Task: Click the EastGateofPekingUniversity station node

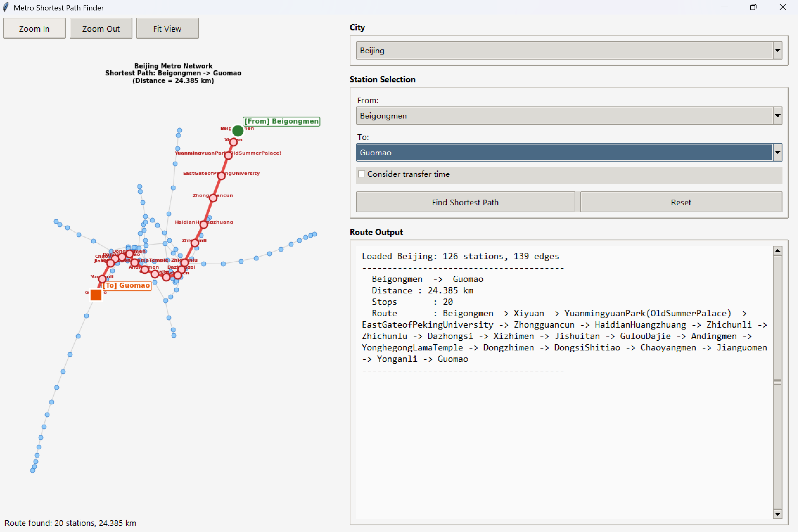Action: (221, 176)
